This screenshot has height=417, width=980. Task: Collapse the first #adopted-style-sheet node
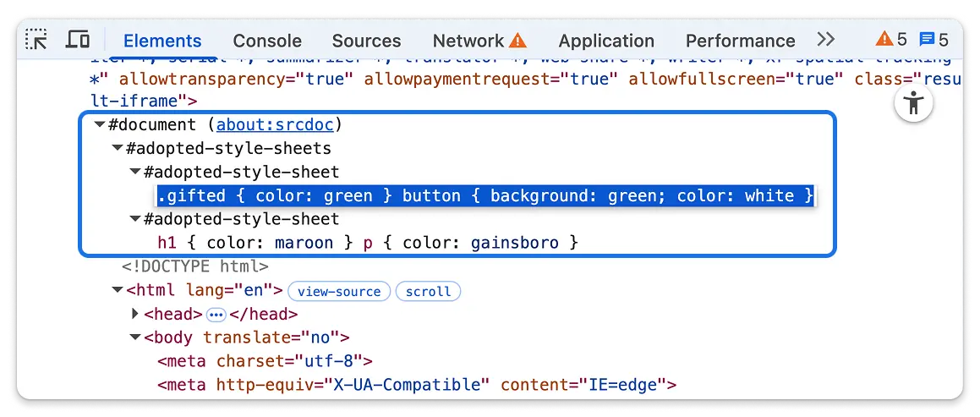[135, 173]
